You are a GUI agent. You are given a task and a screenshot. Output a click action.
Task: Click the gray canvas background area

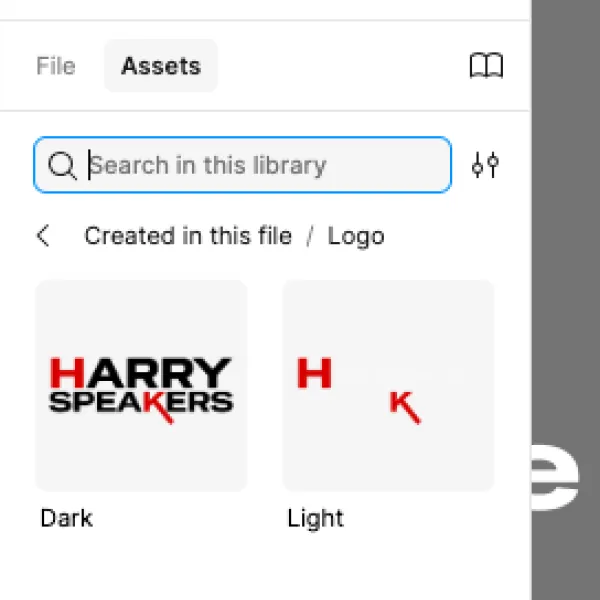(x=566, y=230)
